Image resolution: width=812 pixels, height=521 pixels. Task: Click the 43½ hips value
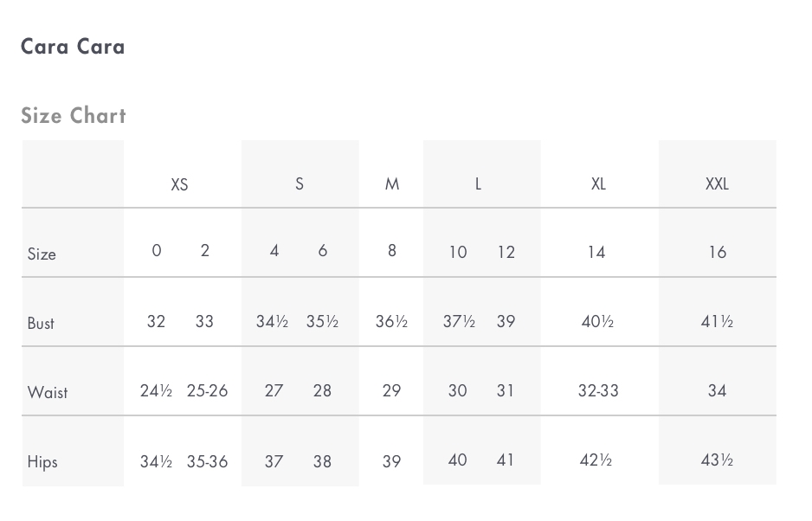(718, 460)
